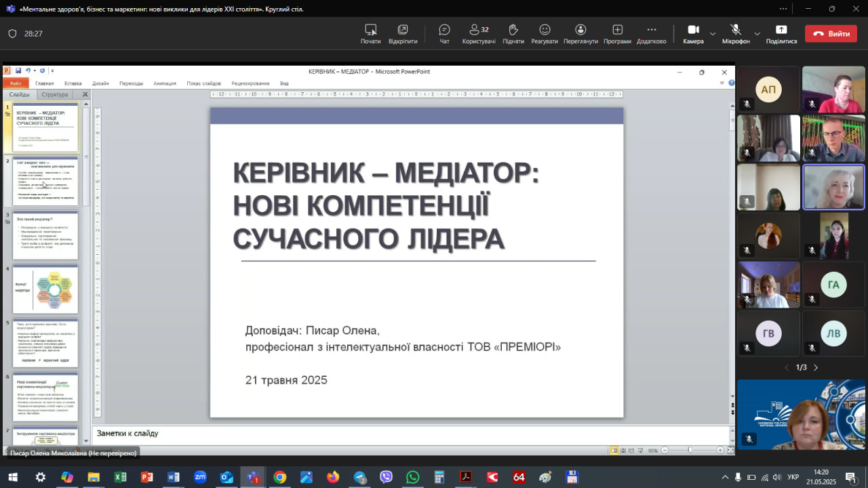Switch to the Структура outline tab
The height and width of the screenshot is (488, 868).
click(x=54, y=95)
